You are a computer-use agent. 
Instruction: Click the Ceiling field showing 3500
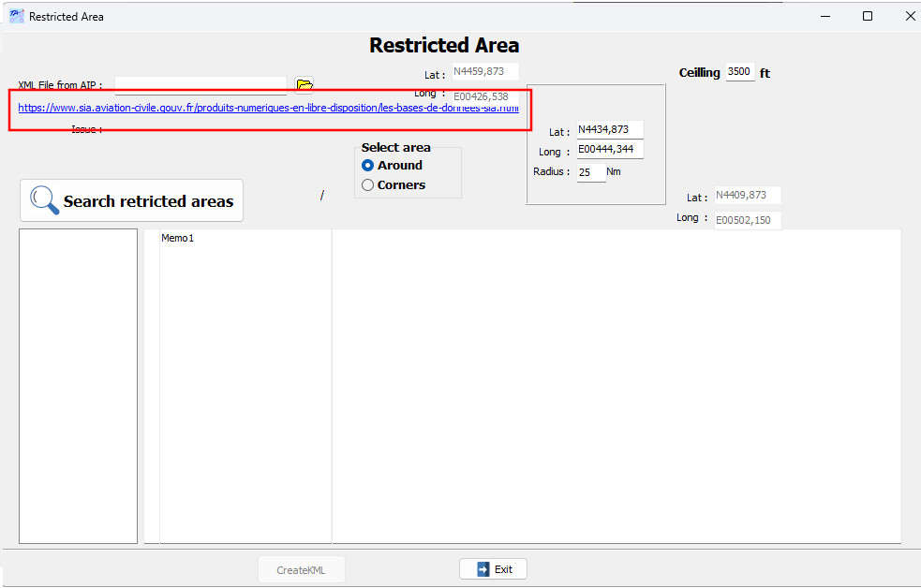(739, 72)
